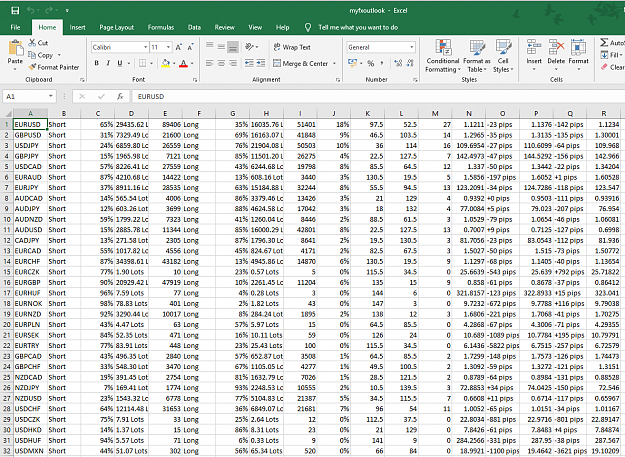Open the General number format dropdown
The image size is (625, 457).
click(x=411, y=47)
